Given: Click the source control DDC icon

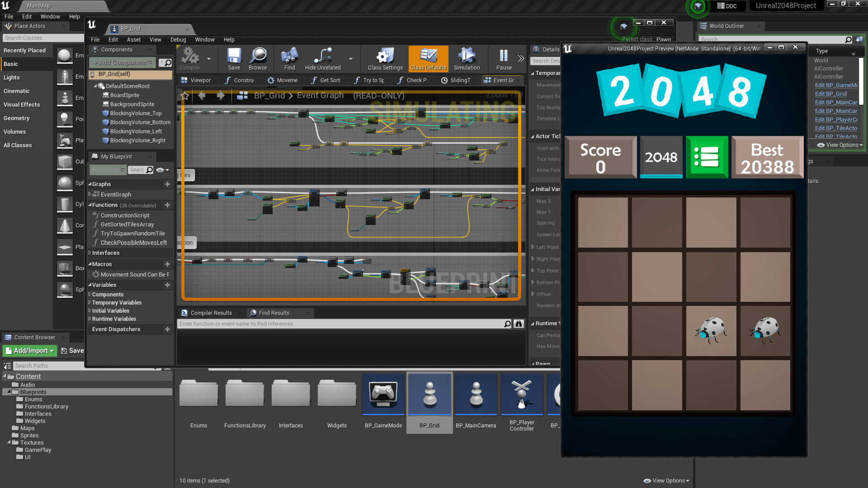Looking at the screenshot, I should (727, 6).
